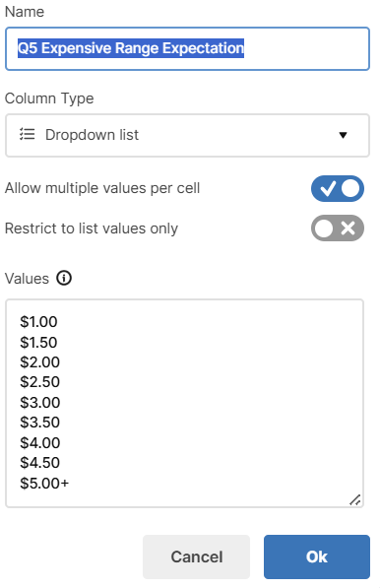380x588 pixels.
Task: Disable Allow multiple values per cell
Action: [x=338, y=189]
